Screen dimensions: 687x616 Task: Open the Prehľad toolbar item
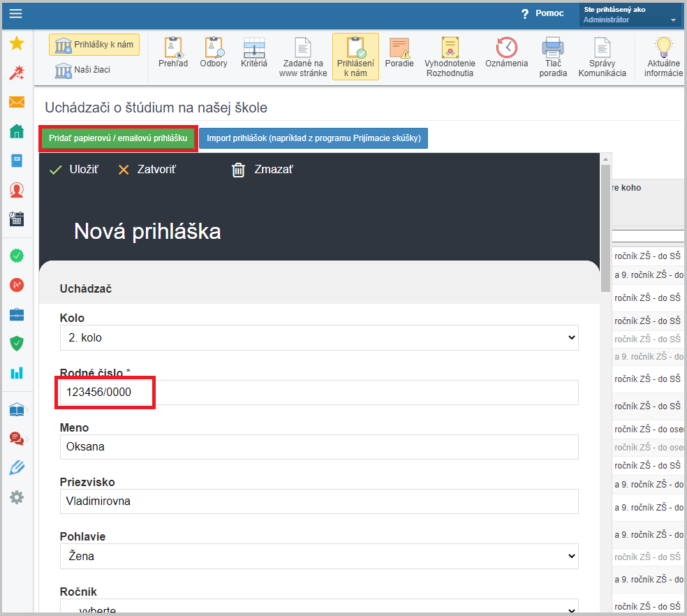(173, 52)
